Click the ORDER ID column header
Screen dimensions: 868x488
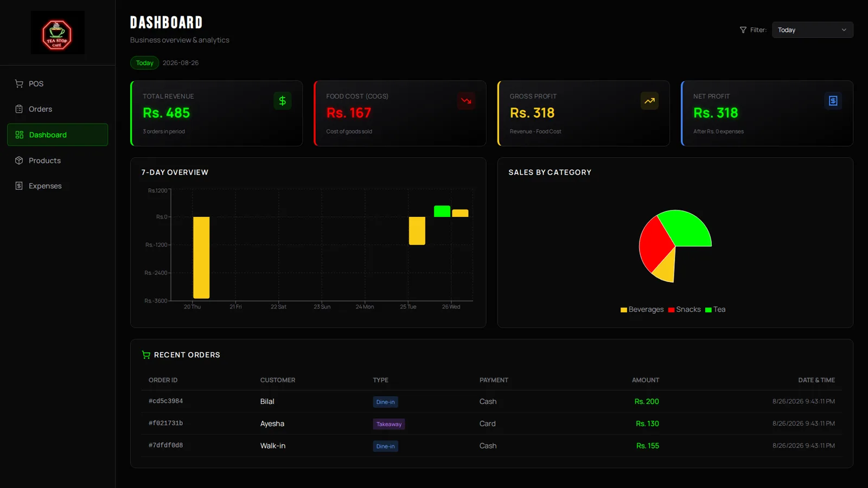pos(163,380)
